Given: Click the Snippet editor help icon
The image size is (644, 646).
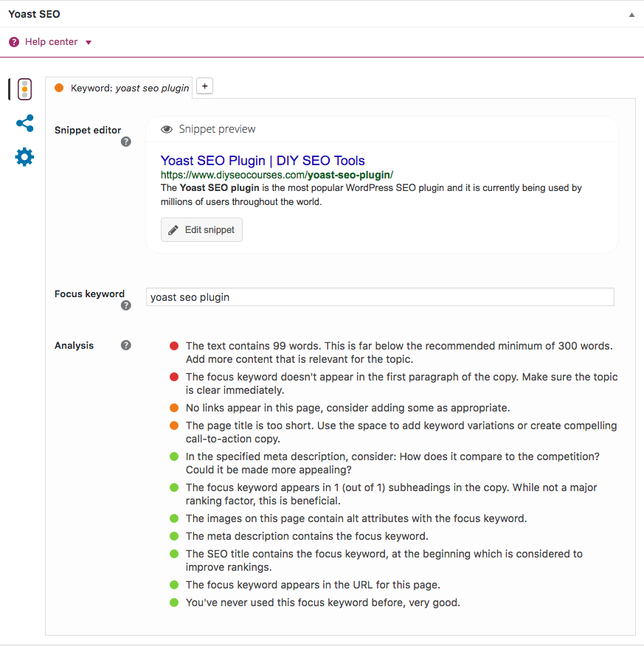Looking at the screenshot, I should coord(125,142).
